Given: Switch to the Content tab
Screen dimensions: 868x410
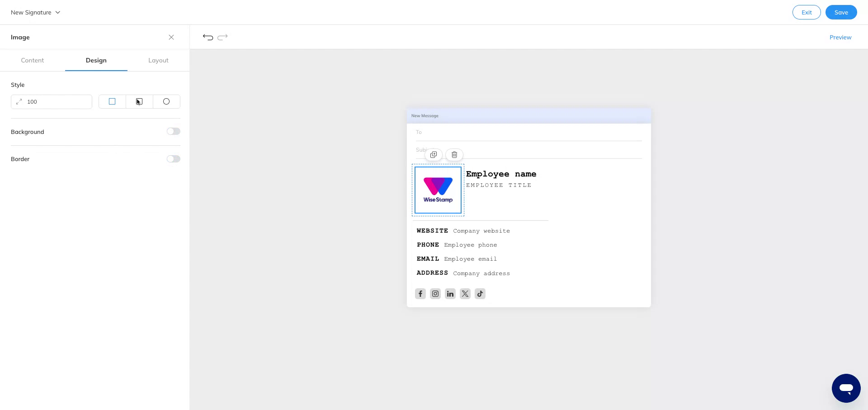Looking at the screenshot, I should click(33, 60).
